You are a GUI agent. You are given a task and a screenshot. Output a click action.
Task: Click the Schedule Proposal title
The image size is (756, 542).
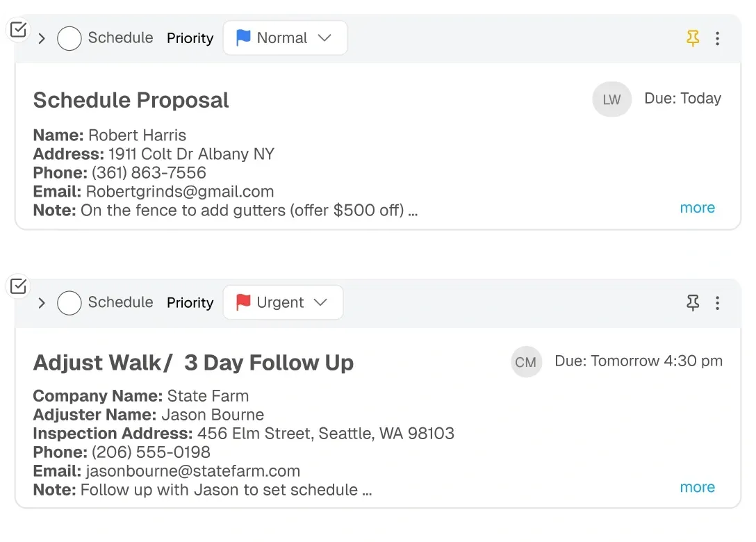tap(131, 100)
